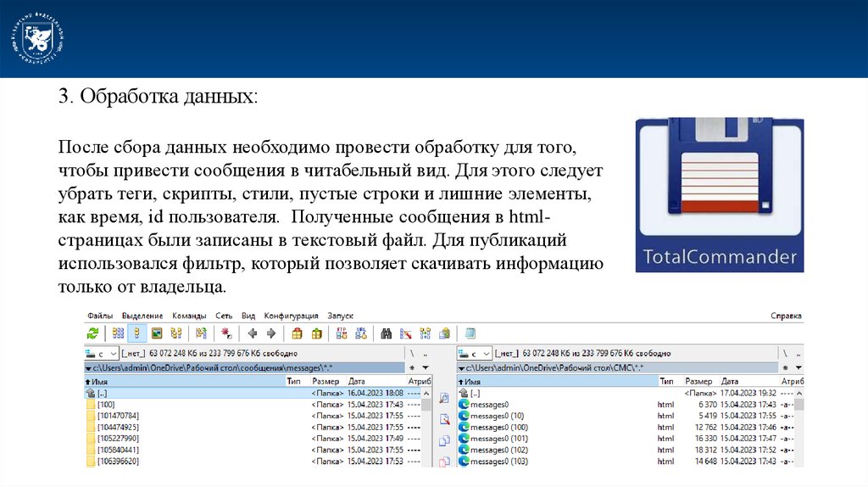Click the right panel scrollbar thumb
Viewport: 868px width, 487px height.
(x=799, y=405)
